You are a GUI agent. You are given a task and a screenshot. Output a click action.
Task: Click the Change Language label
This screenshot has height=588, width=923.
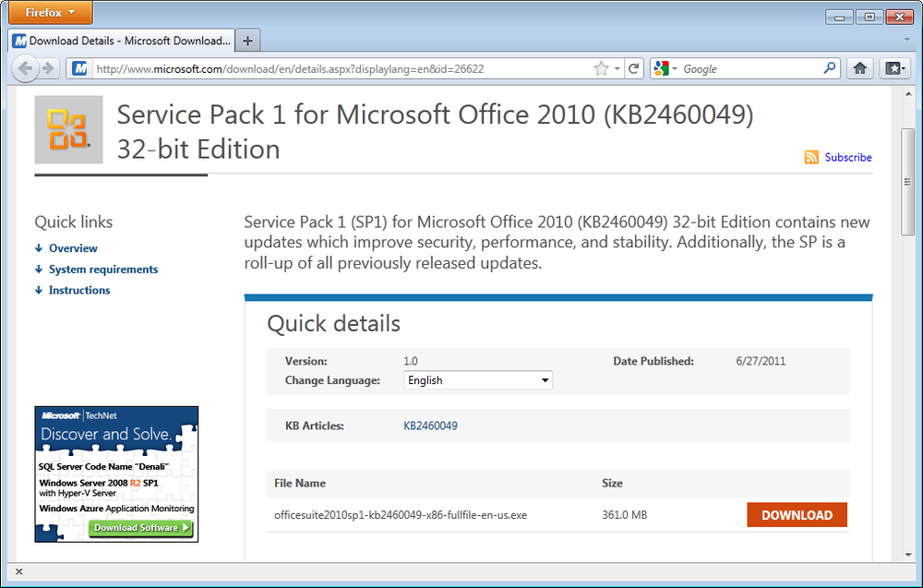point(332,380)
